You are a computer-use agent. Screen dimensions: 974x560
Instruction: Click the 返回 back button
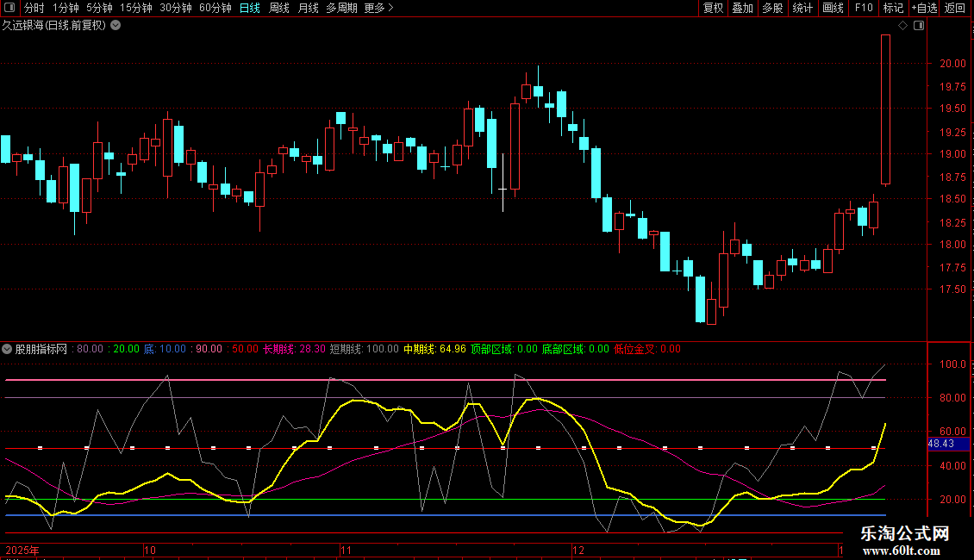tap(955, 8)
